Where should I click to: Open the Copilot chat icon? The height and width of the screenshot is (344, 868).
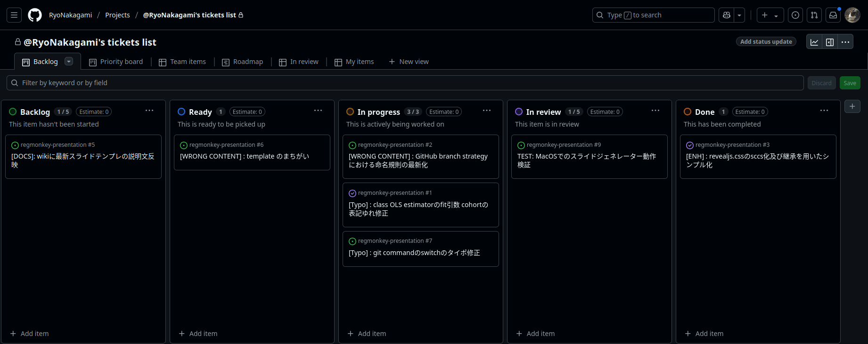tap(727, 15)
